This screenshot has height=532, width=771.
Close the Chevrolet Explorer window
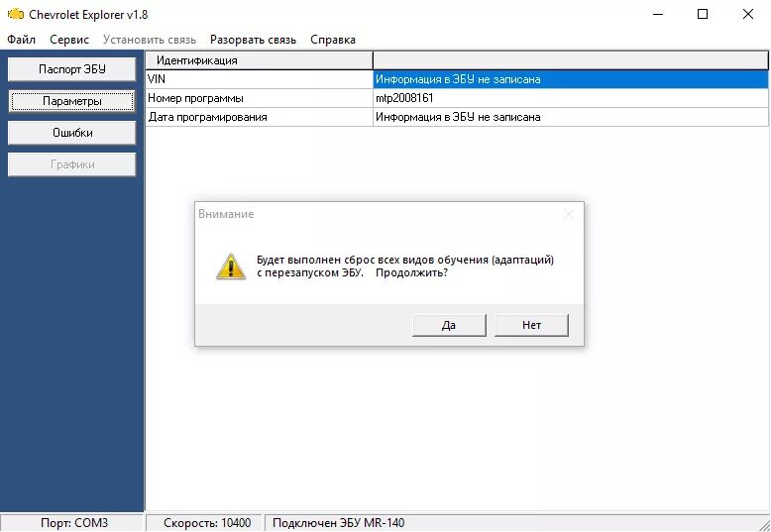pos(748,14)
